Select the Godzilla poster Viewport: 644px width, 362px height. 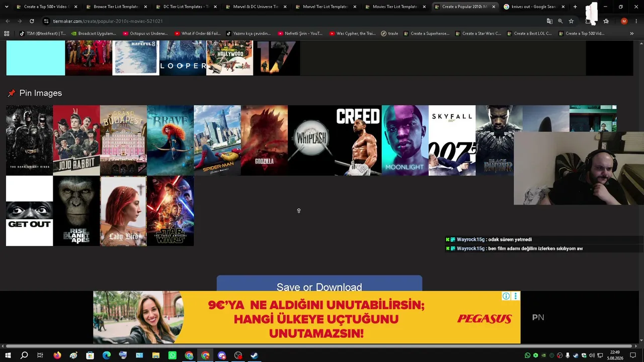coord(264,140)
